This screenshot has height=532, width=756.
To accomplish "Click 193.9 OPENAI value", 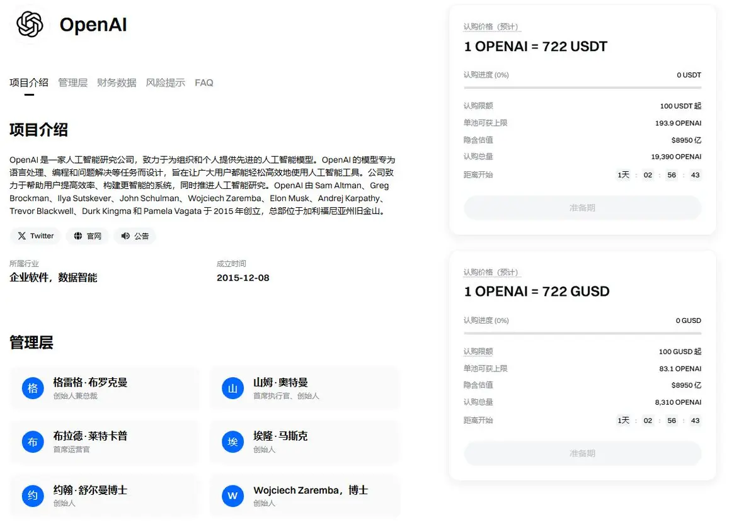I will coord(678,123).
